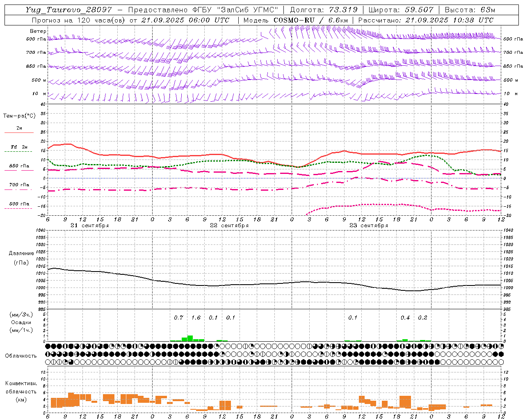
Task: Click the station title Yug_Taurovo_28097
Action: coord(68,10)
